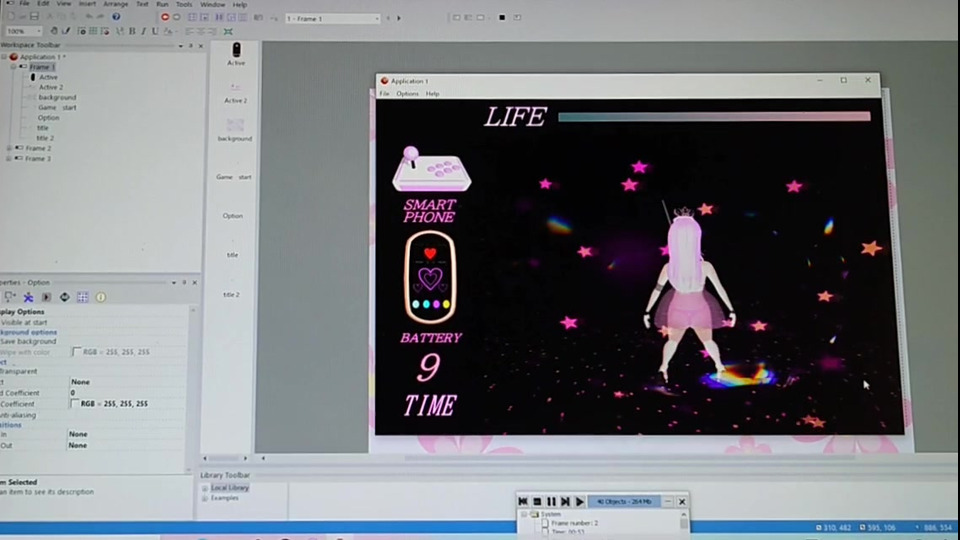Open the Window menu
The height and width of the screenshot is (540, 960).
212,4
